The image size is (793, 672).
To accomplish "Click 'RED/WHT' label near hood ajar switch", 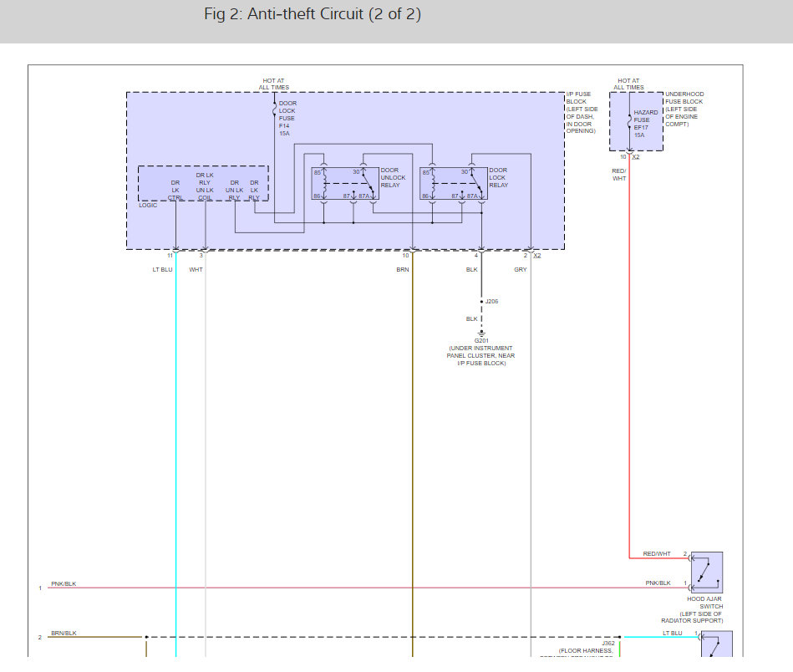I will pyautogui.click(x=657, y=553).
